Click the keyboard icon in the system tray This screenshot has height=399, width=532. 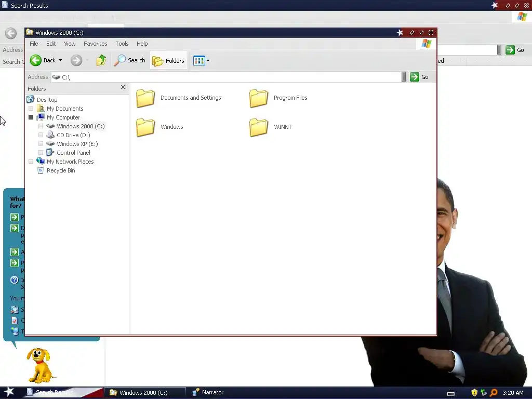point(451,394)
